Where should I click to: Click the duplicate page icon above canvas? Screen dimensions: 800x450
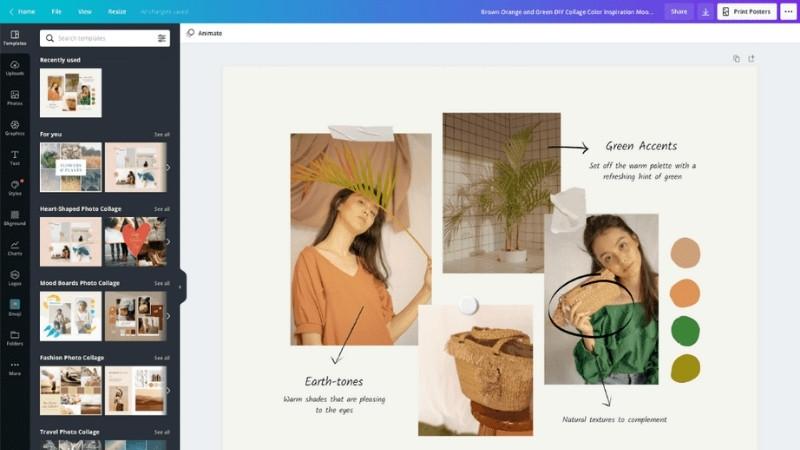pos(736,59)
